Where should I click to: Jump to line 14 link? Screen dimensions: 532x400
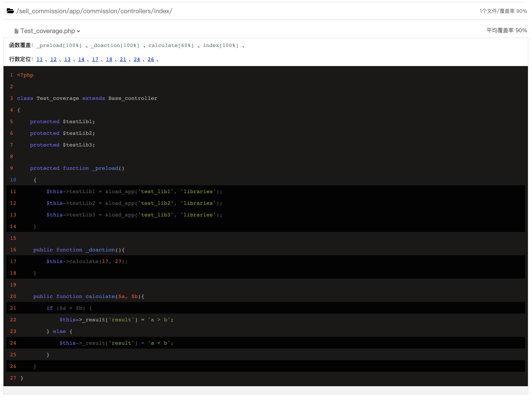tap(81, 59)
